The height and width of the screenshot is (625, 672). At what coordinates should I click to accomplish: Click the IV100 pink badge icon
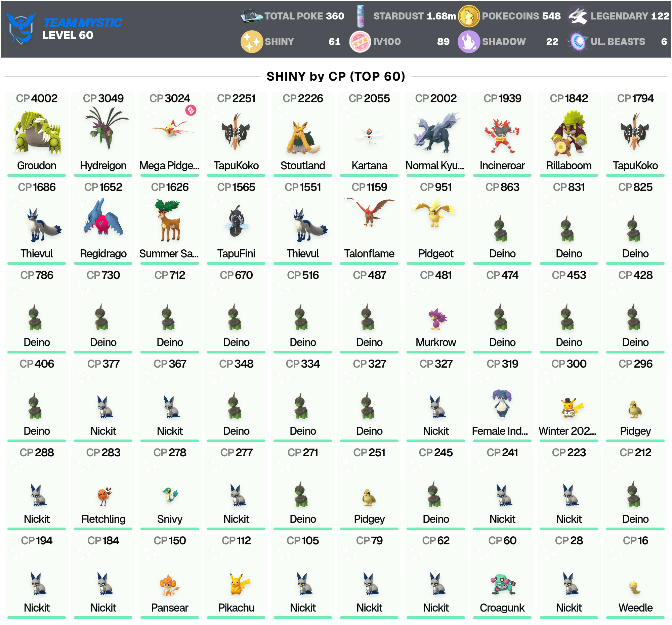[x=360, y=42]
